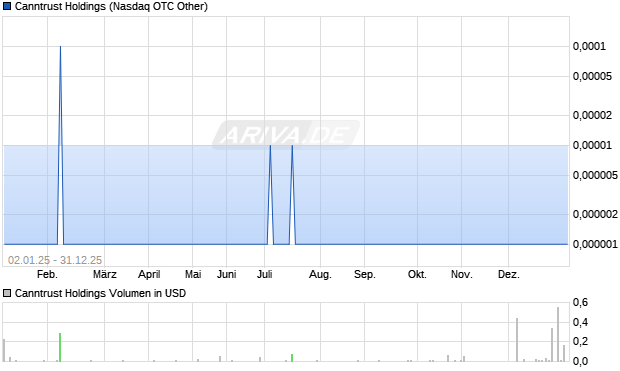Screen dimensions: 620x371
Task: Click the 'März' axis label
Action: tap(105, 274)
